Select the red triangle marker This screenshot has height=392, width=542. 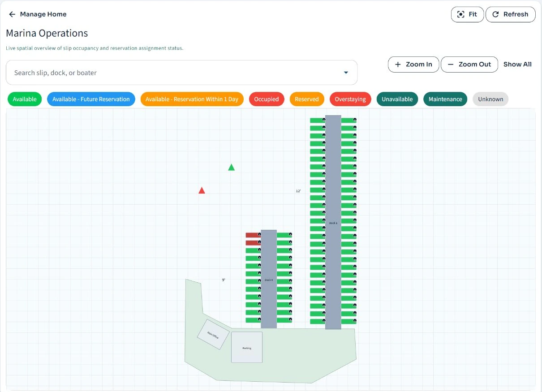(202, 190)
